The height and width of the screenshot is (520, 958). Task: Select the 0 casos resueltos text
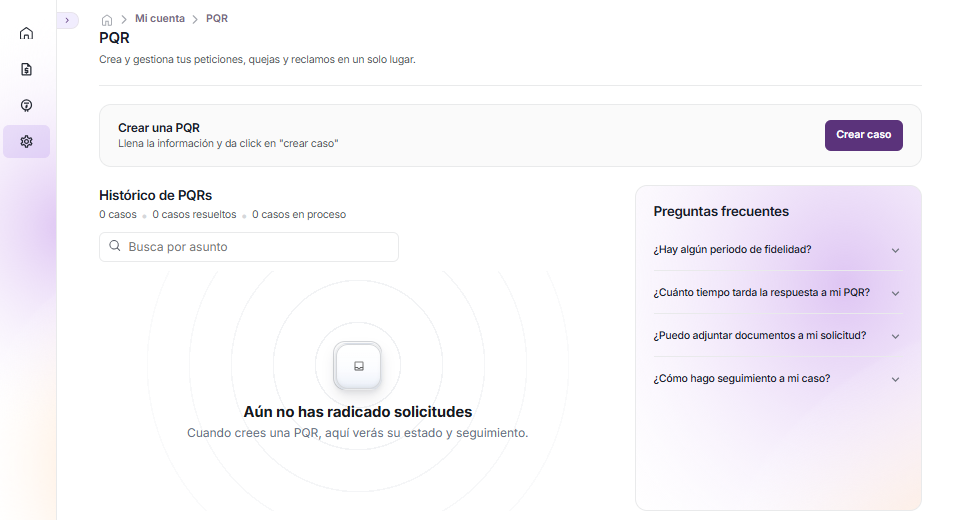coord(194,214)
